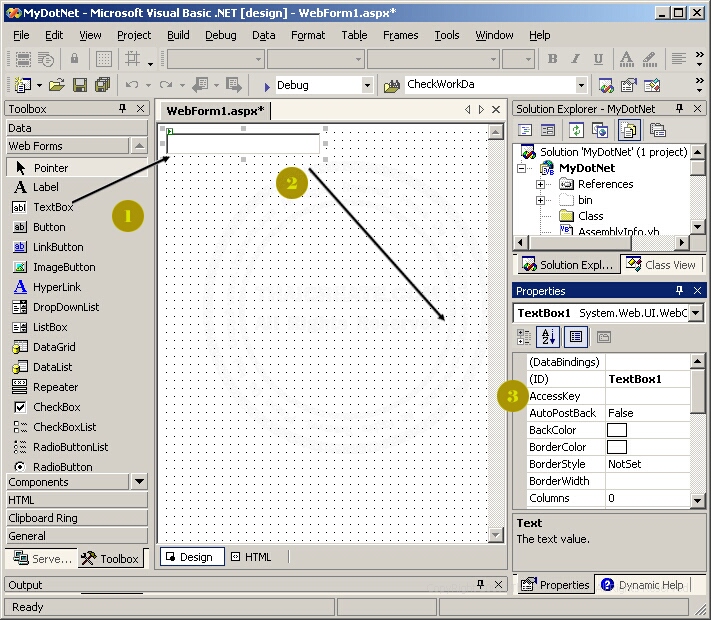Viewport: 711px width, 620px height.
Task: Choose the ImageButton control
Action: coord(64,267)
